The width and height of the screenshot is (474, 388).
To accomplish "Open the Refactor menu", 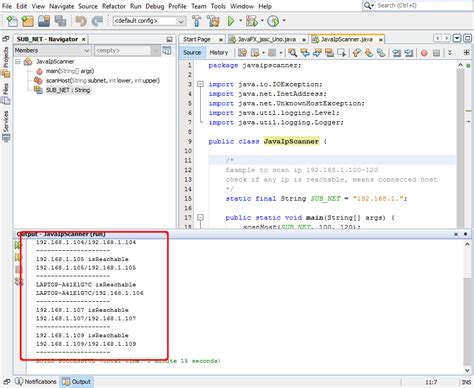I will coord(114,6).
